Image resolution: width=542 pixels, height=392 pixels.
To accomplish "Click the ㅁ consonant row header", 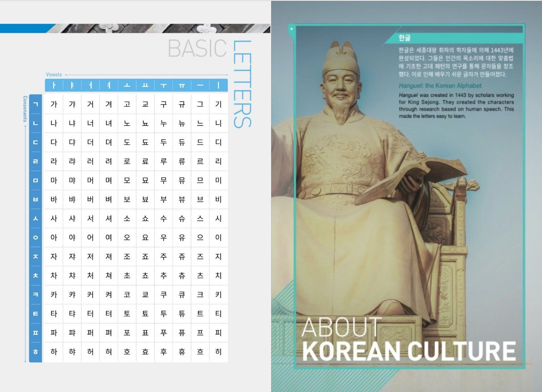I will click(36, 181).
